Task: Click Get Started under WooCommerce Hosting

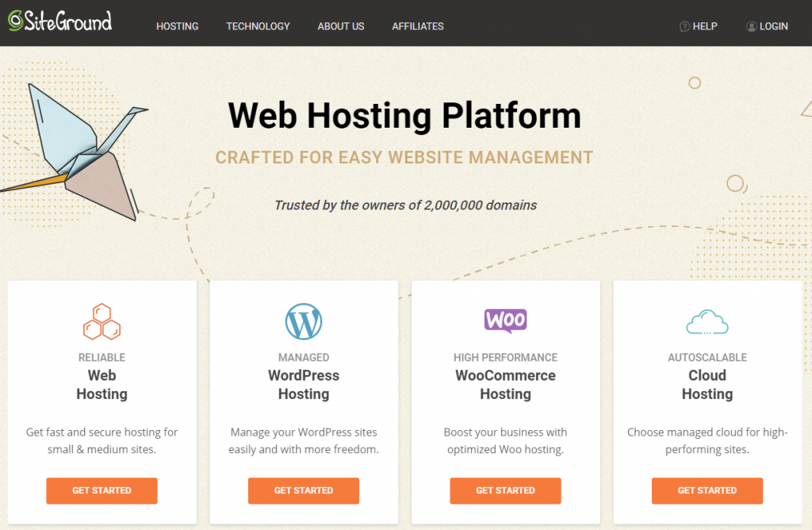Action: [x=505, y=490]
